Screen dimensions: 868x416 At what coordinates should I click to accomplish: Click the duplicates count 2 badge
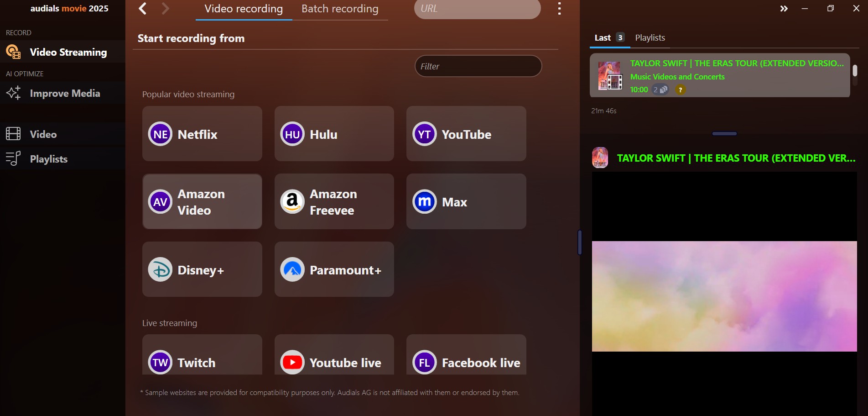coord(660,90)
